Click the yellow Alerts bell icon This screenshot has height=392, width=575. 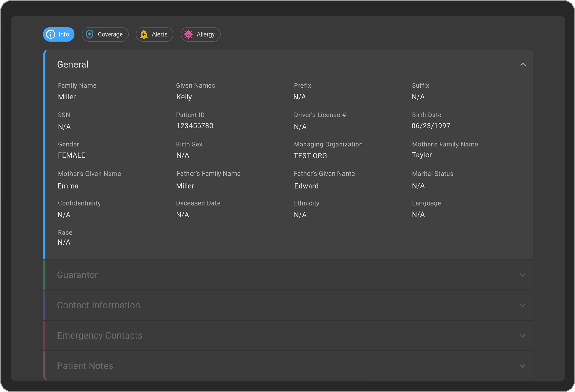pyautogui.click(x=144, y=34)
